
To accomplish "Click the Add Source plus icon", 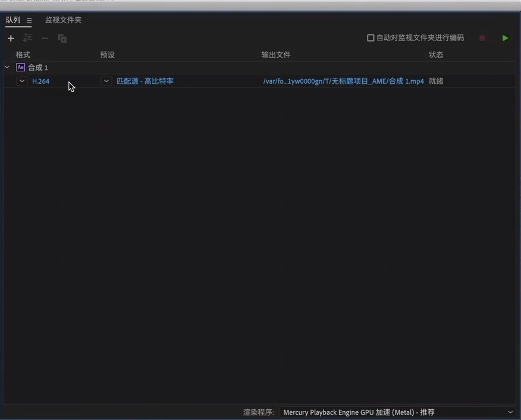I will [11, 39].
